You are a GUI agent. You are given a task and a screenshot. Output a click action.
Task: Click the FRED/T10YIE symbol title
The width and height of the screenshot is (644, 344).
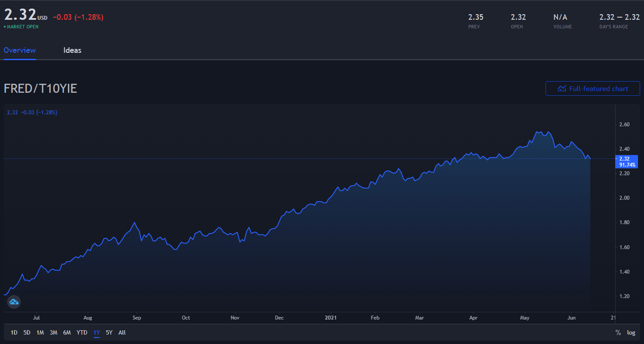(x=40, y=88)
